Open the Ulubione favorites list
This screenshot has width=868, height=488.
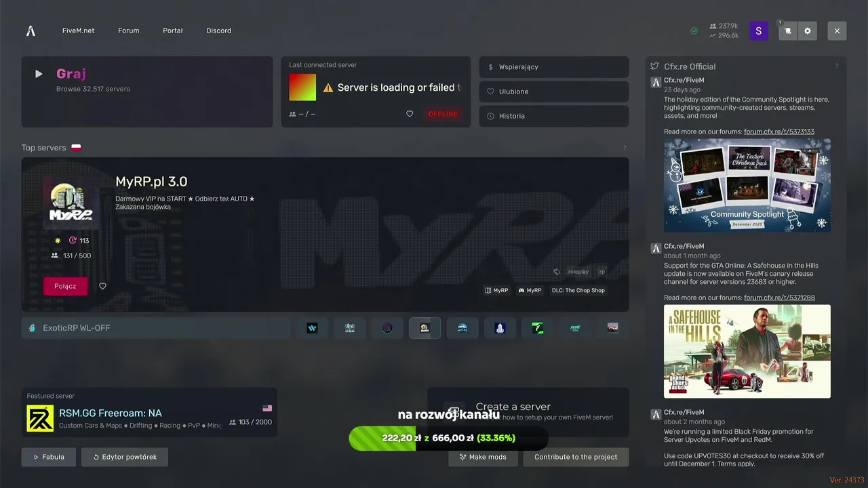click(x=554, y=91)
